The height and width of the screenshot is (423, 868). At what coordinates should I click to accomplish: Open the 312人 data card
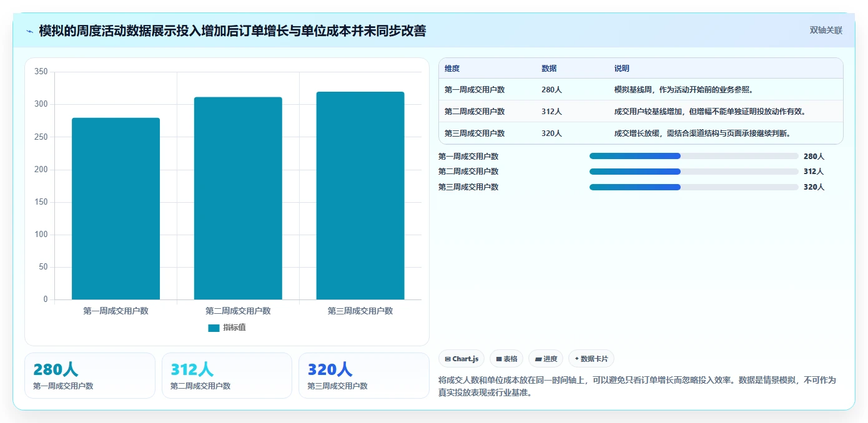pyautogui.click(x=227, y=376)
